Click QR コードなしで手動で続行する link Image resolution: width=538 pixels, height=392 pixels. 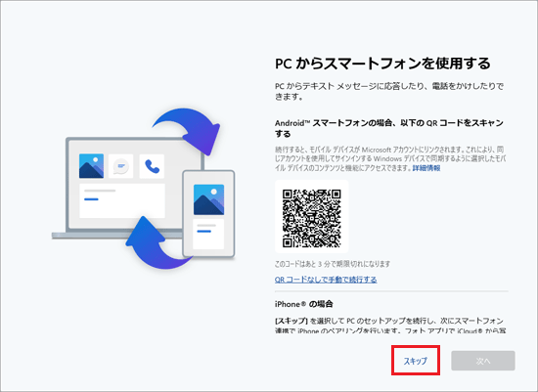pos(326,280)
